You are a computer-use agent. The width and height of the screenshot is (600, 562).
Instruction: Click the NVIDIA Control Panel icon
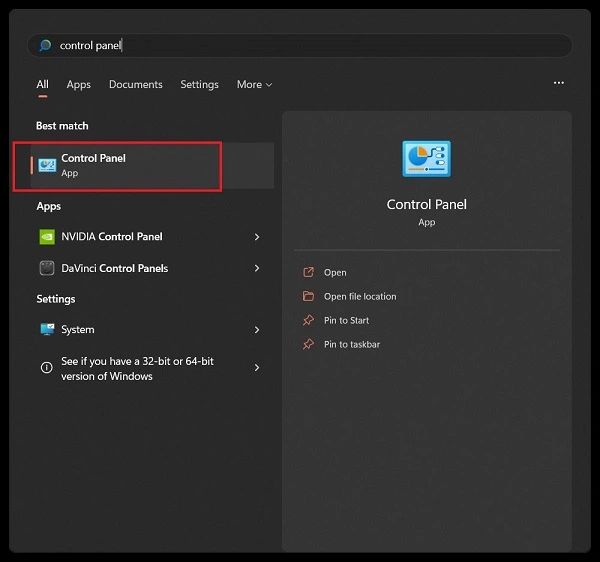click(47, 236)
